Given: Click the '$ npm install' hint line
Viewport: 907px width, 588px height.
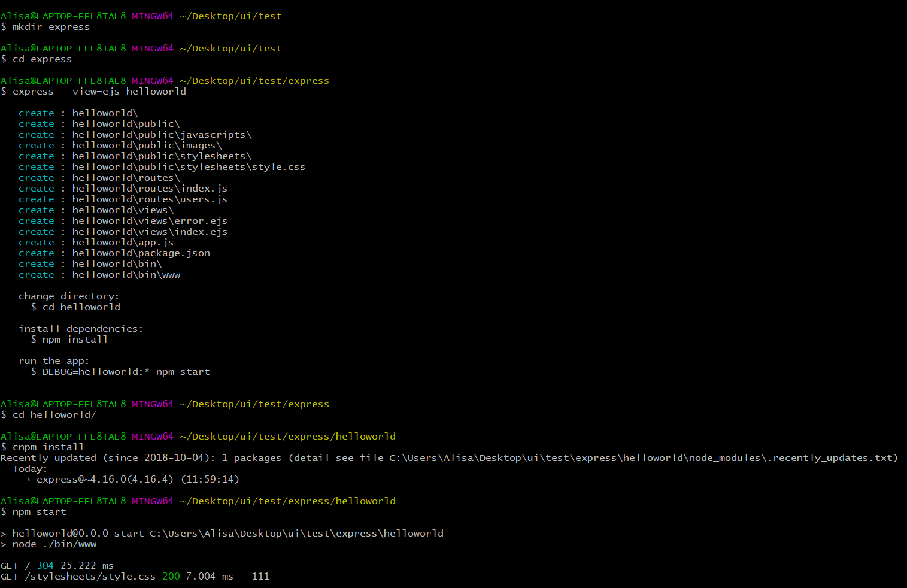Looking at the screenshot, I should 69,340.
